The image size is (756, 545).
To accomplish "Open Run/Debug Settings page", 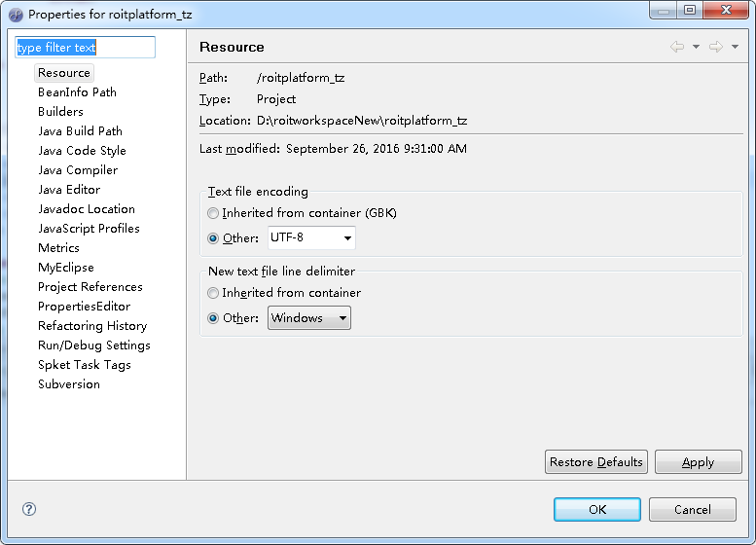I will click(94, 345).
